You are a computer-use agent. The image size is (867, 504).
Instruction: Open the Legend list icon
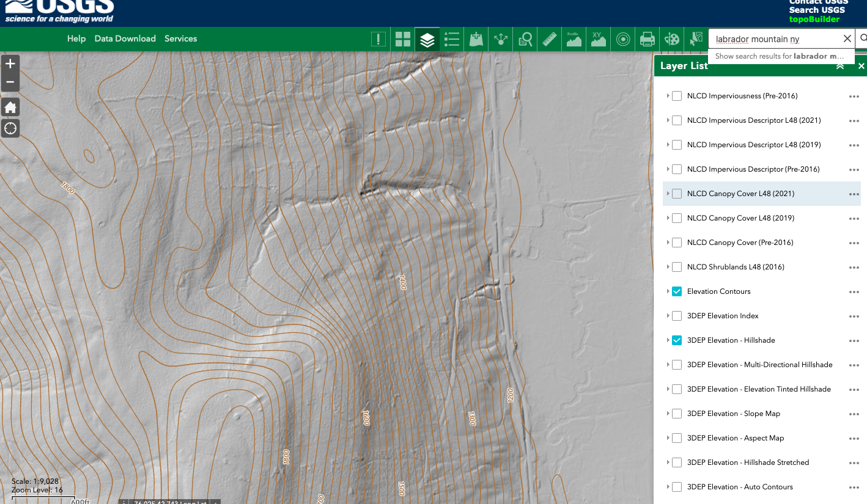(x=452, y=39)
